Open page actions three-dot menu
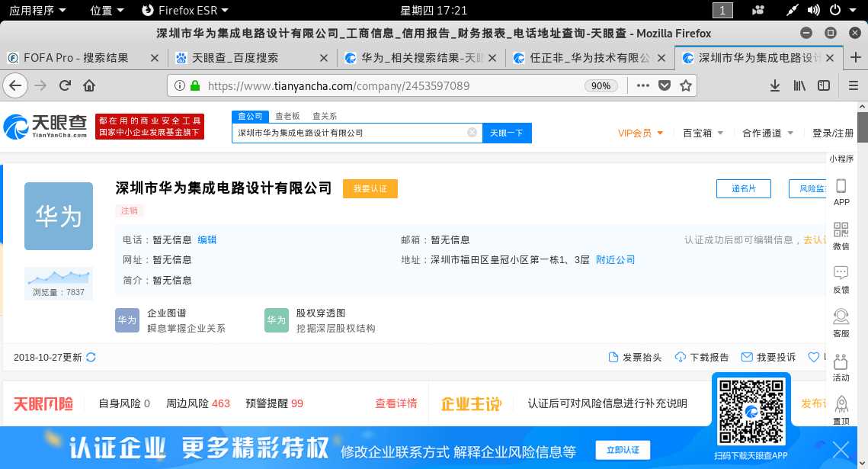 (x=642, y=85)
